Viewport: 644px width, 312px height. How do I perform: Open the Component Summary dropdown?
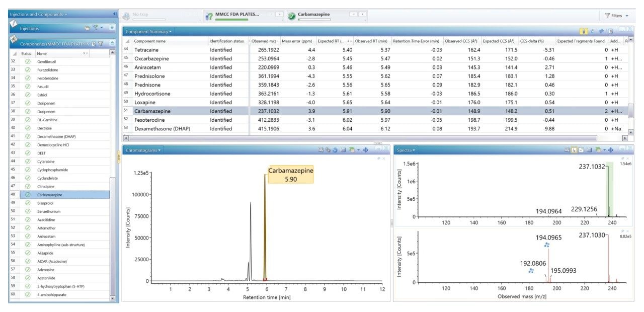pos(148,31)
